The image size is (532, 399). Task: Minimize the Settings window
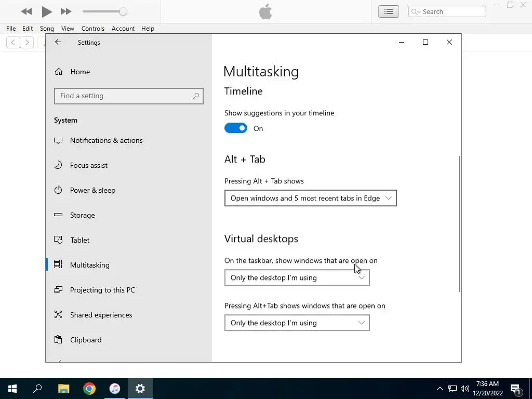pos(402,43)
